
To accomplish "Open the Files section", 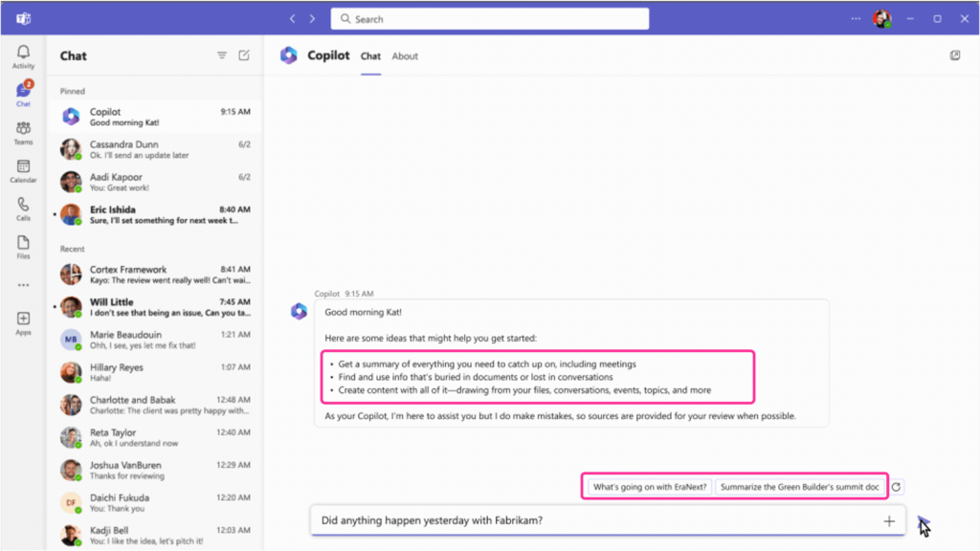I will [23, 247].
